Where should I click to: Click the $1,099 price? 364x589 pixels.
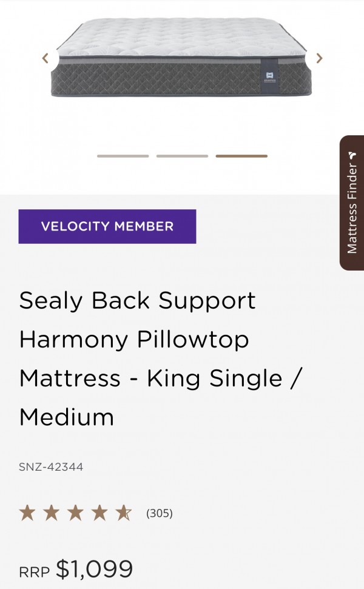click(94, 569)
